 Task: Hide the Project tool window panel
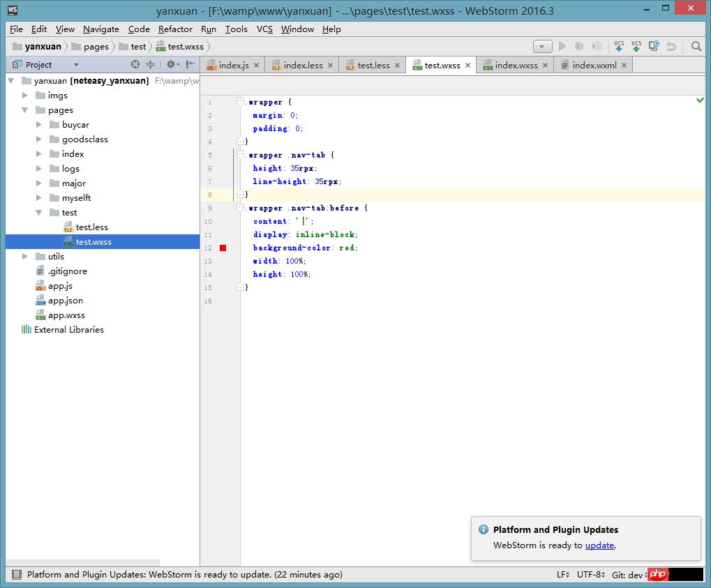pos(190,64)
